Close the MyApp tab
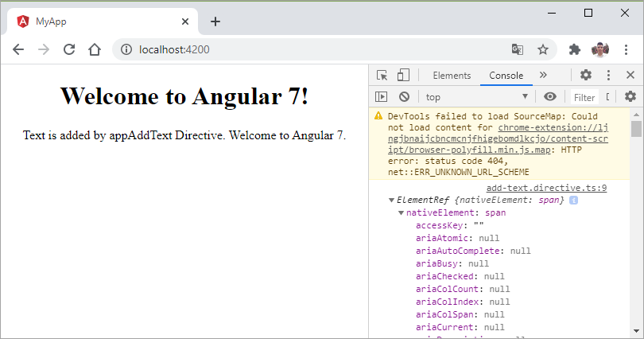This screenshot has height=339, width=644. 185,21
